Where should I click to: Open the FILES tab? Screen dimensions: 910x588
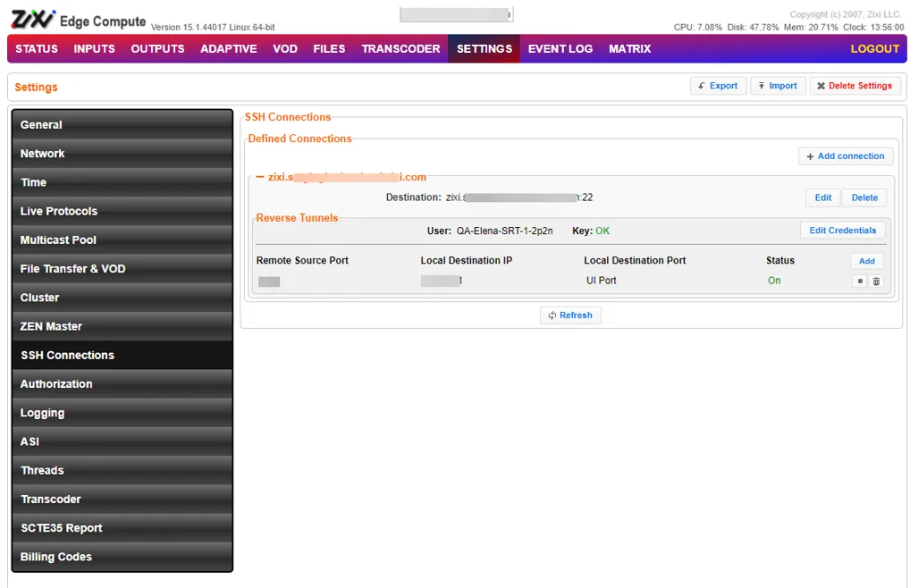[x=329, y=49]
